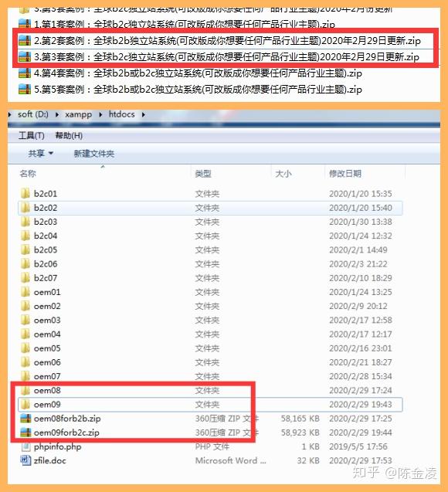Click the date 2020/2/21 18:27 of oem06

click(361, 362)
